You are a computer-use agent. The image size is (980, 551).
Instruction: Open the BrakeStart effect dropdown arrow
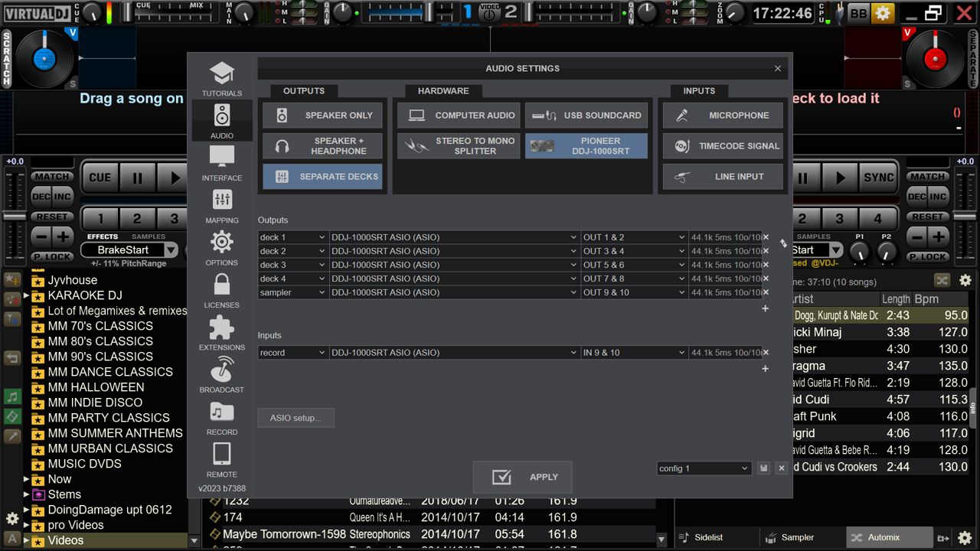pos(171,250)
